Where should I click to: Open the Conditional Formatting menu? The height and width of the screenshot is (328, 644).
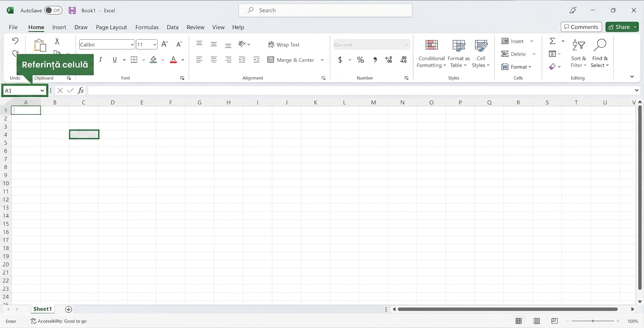tap(431, 53)
